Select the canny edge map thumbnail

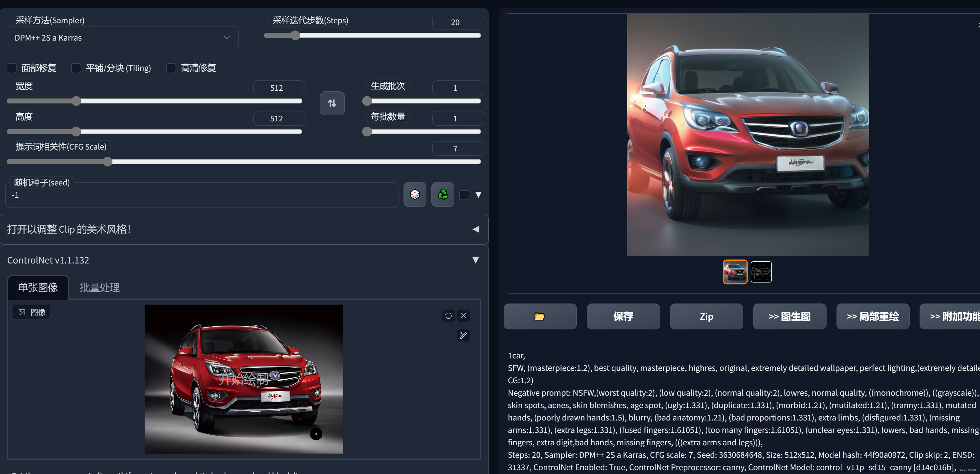[x=761, y=271]
